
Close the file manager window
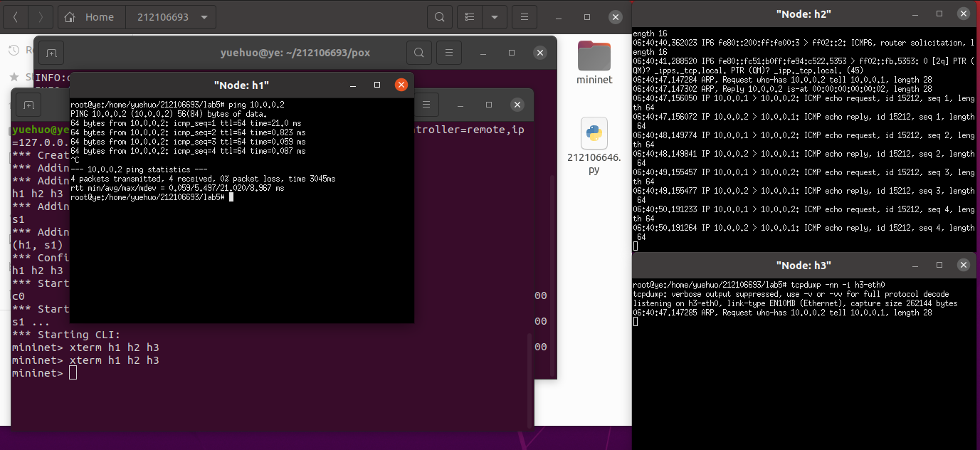(616, 16)
